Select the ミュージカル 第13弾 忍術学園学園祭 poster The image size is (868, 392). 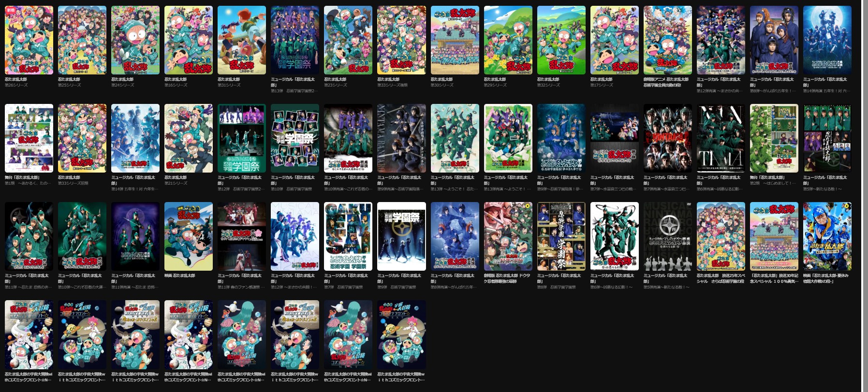[295, 40]
